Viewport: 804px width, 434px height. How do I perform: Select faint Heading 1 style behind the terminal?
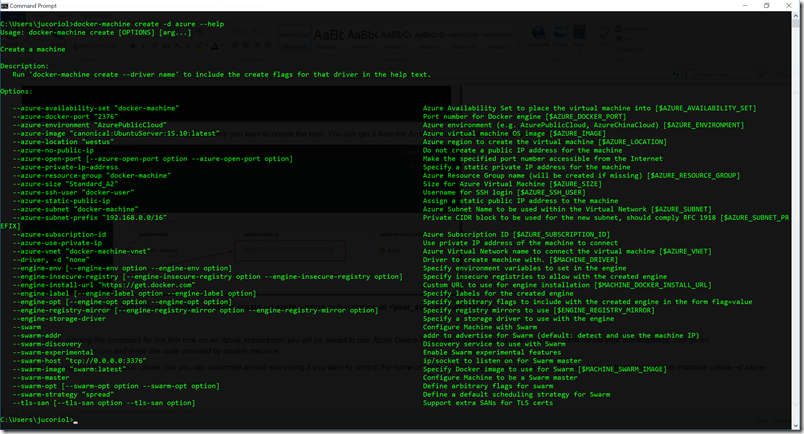click(328, 38)
